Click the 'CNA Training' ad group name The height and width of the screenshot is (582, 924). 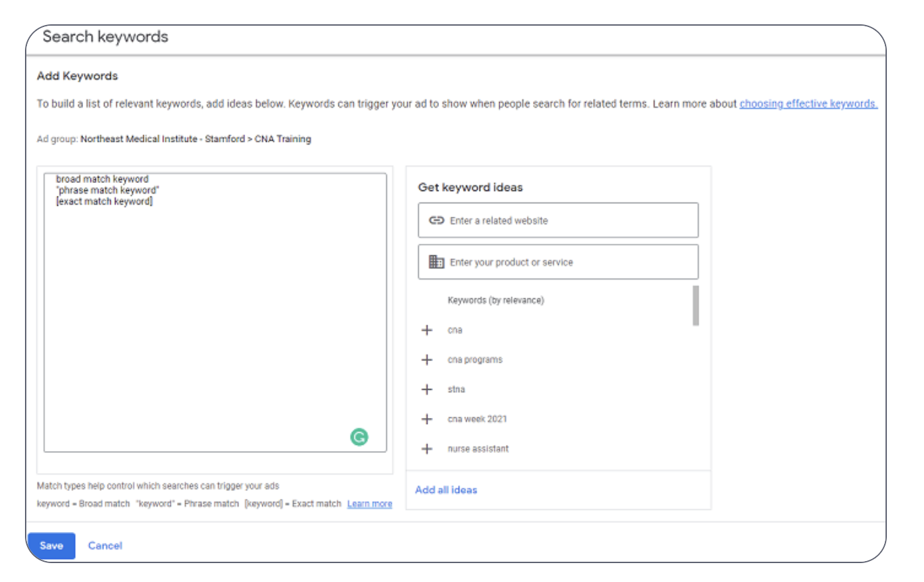point(282,139)
